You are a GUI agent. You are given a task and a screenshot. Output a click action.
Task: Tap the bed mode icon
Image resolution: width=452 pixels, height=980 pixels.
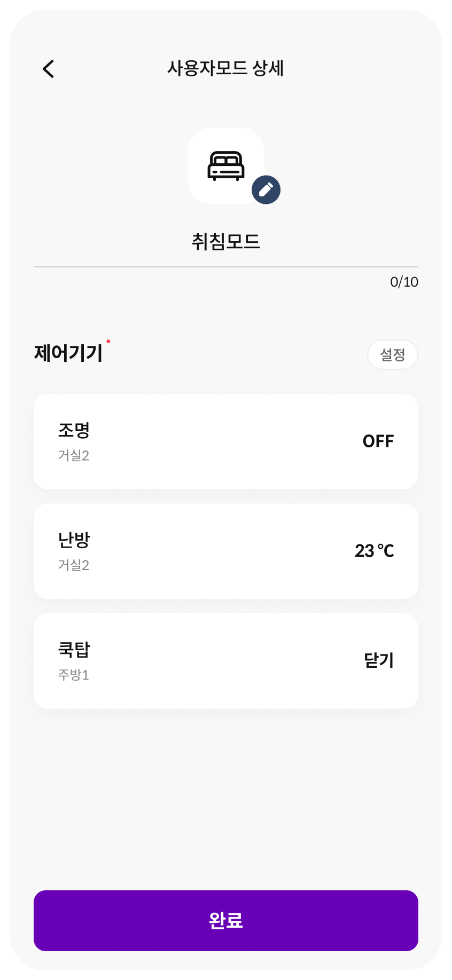(x=225, y=165)
